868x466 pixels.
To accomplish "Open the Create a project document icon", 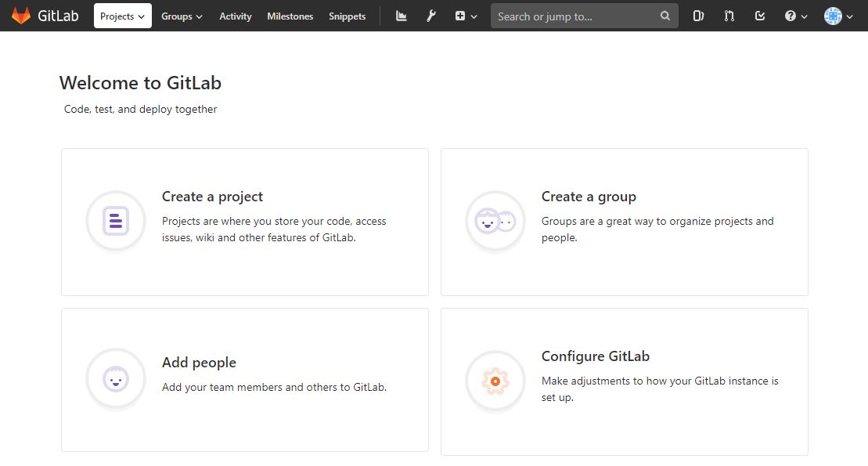I will (115, 222).
